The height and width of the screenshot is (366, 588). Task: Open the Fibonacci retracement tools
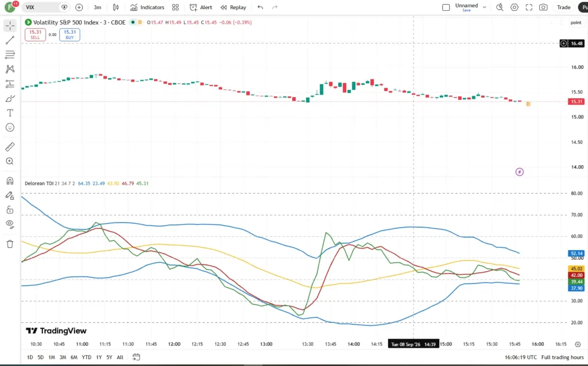point(10,54)
